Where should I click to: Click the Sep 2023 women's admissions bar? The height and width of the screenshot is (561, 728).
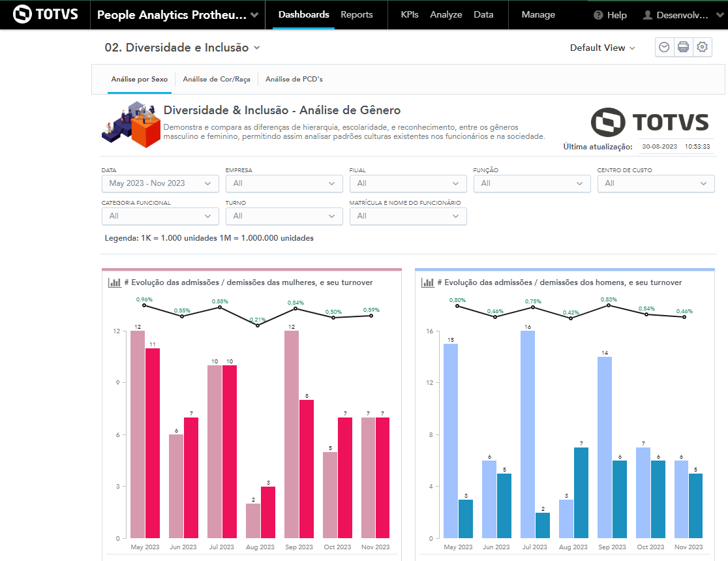(291, 434)
